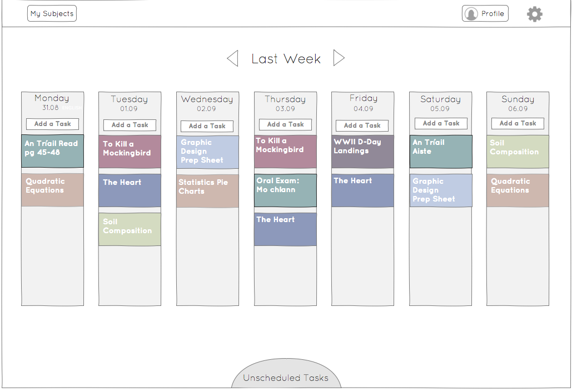Image resolution: width=572 pixels, height=392 pixels.
Task: Add a task on Wednesday
Action: [x=207, y=126]
